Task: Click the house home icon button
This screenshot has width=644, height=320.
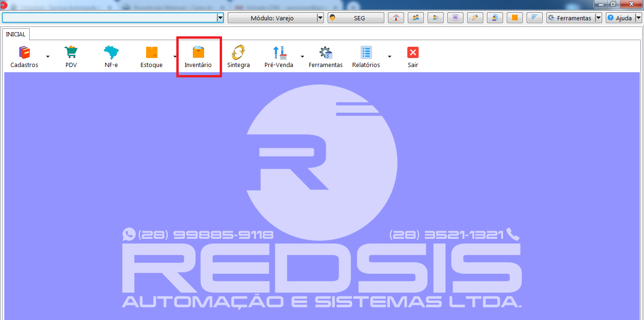Action: click(x=396, y=18)
